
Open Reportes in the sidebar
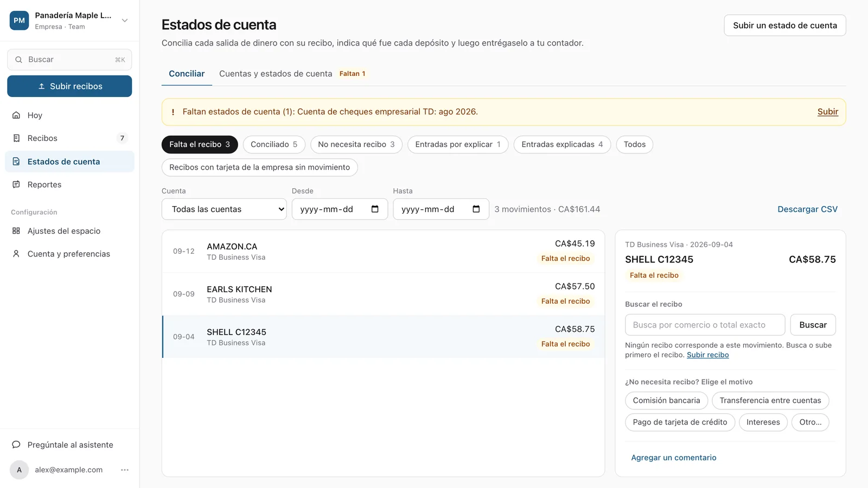click(x=69, y=184)
